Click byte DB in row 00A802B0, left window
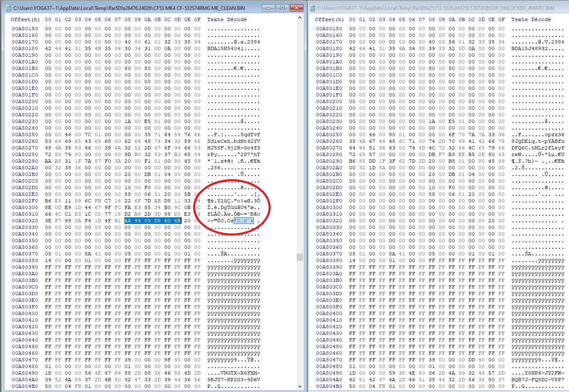Viewport: 569px width, 392px height. [x=148, y=174]
